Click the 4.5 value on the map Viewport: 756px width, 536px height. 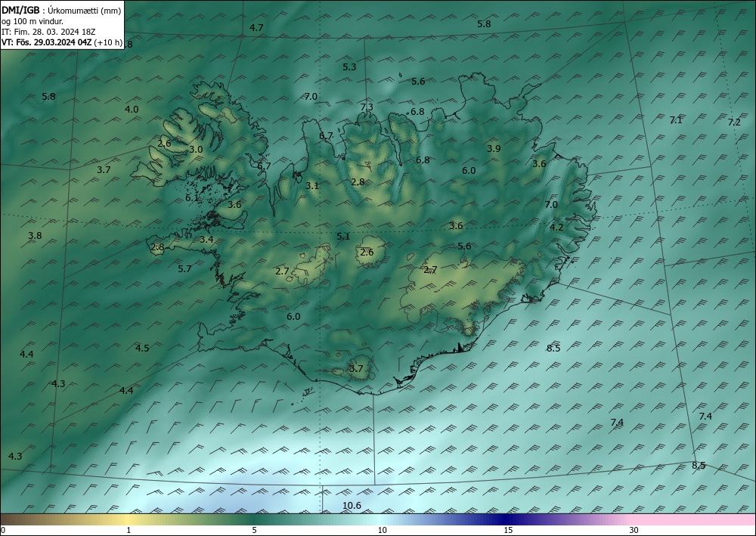(x=142, y=348)
